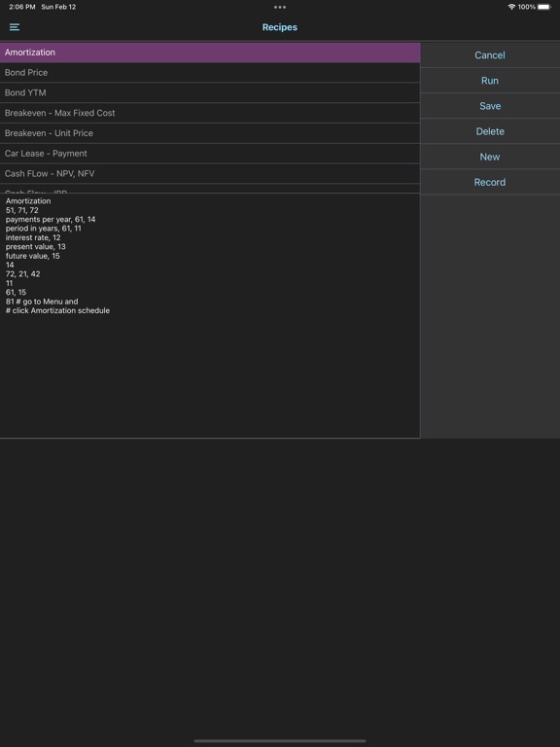Click the 'period in years, 61, 11' line

click(x=44, y=229)
